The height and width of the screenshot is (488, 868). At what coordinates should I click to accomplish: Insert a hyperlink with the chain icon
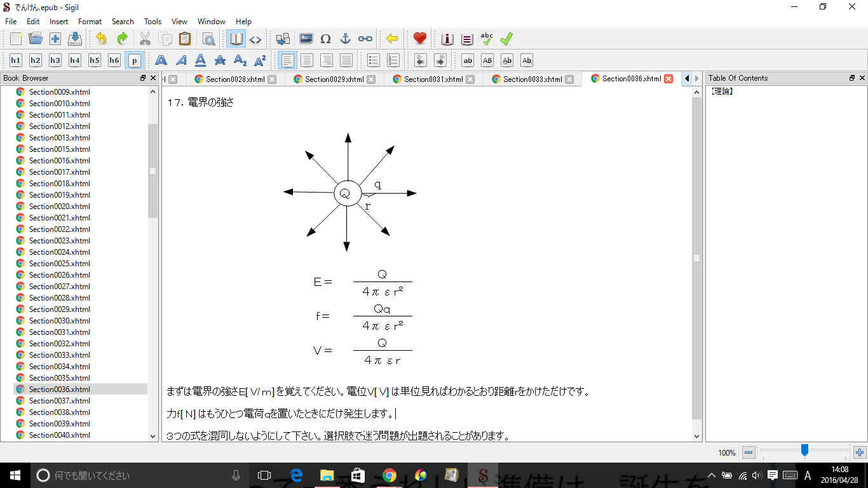point(365,39)
